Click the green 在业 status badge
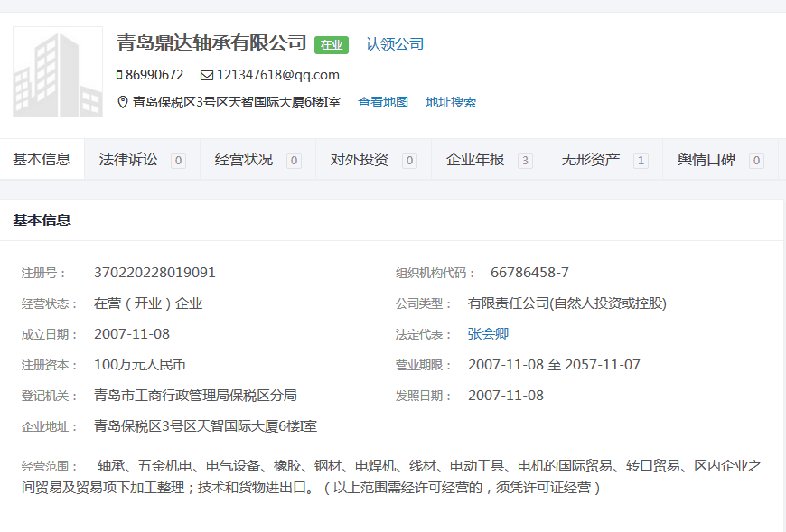 click(x=331, y=44)
